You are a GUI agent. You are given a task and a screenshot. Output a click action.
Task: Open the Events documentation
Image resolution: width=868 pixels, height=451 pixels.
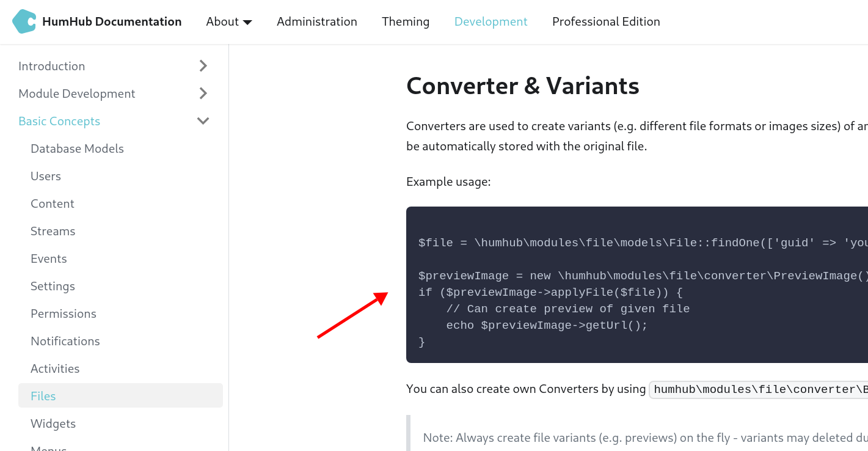[49, 258]
